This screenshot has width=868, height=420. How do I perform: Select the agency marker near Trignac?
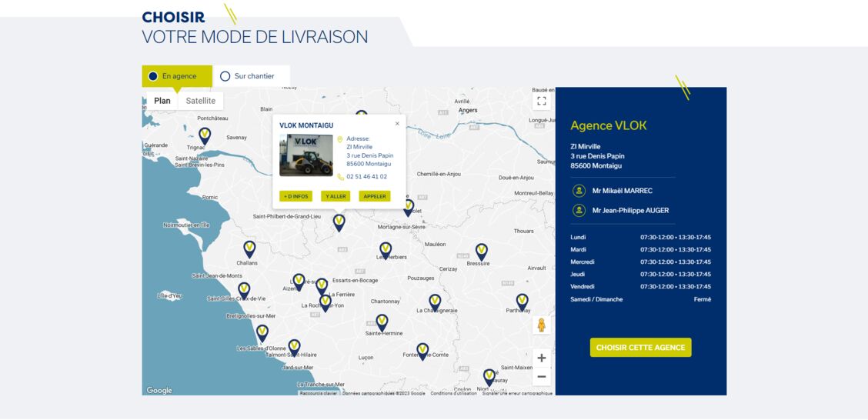point(205,135)
